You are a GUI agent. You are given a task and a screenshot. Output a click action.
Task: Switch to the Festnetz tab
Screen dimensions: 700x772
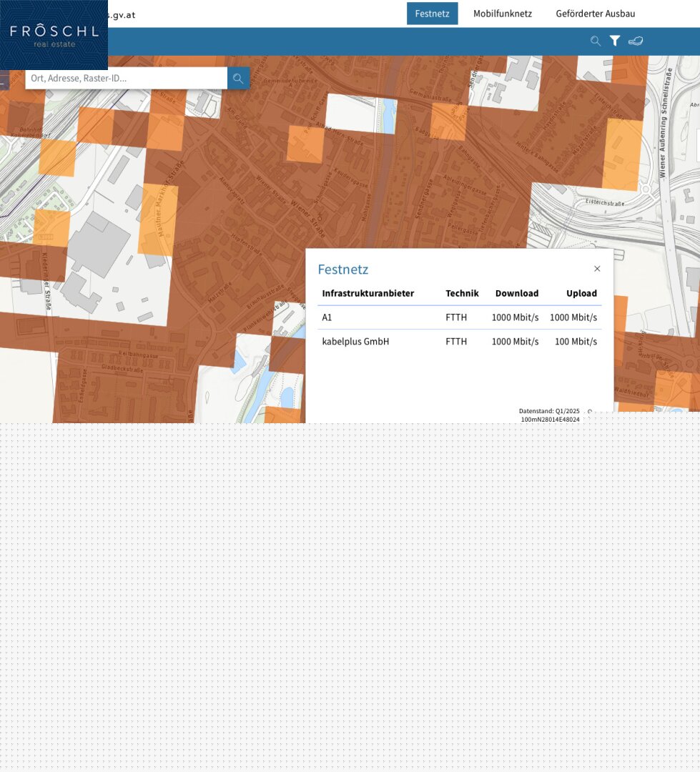(x=432, y=14)
